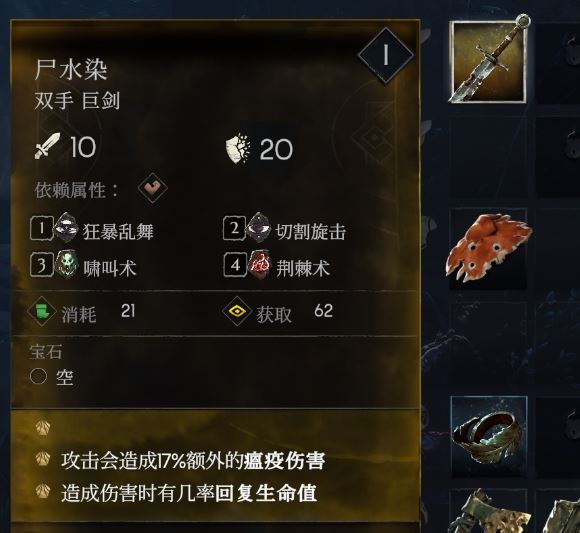
Task: Select the empty gem socket circle
Action: (x=38, y=377)
